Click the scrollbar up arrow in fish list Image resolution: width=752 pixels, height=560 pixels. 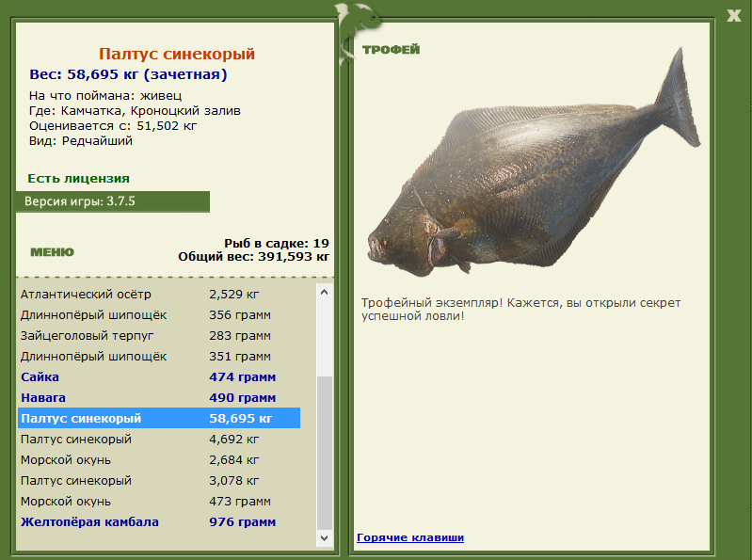324,292
